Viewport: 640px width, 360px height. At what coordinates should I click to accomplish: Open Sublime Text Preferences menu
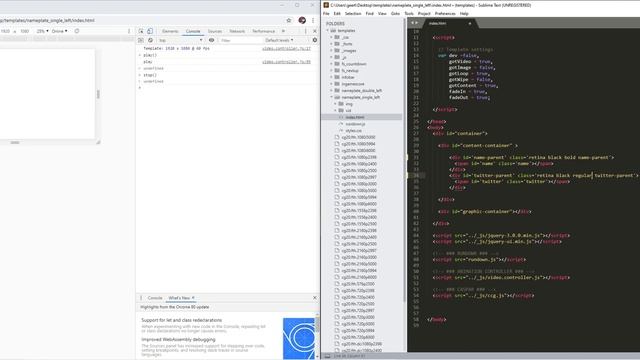[x=445, y=13]
